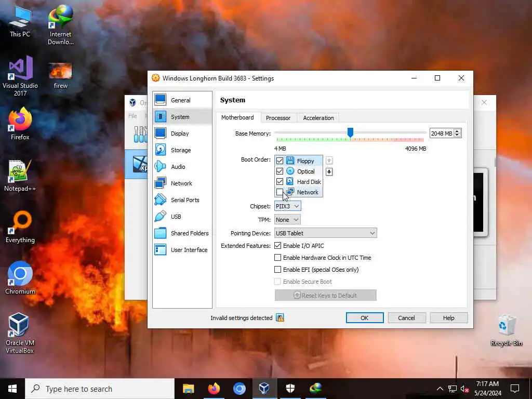
Task: Click the invalid settings warning icon
Action: [x=280, y=318]
